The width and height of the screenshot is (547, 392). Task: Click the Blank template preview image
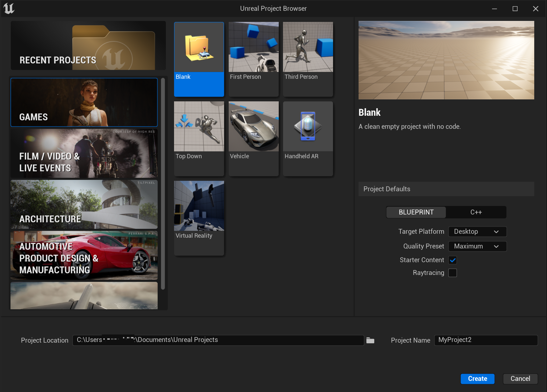pyautogui.click(x=446, y=60)
